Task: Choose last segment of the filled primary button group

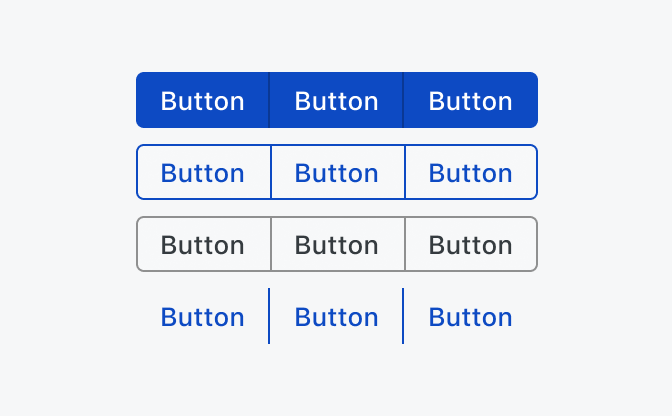Action: click(x=471, y=100)
